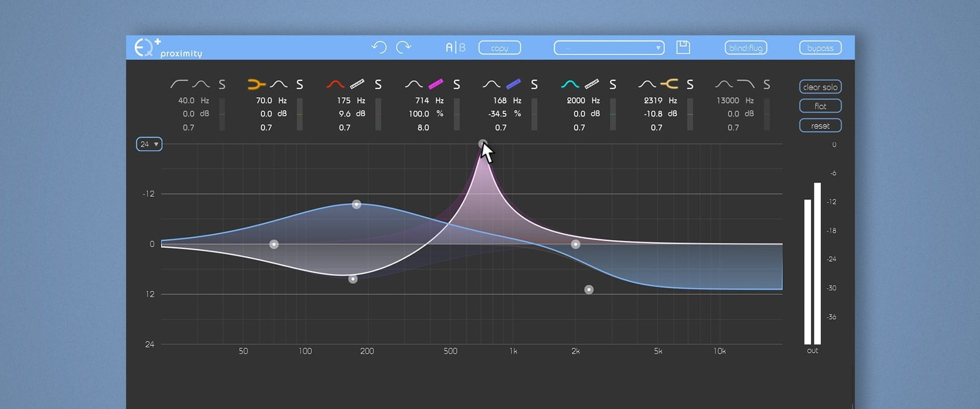Click the high-cut filter icon on 13000 Hz band
Screen dimensions: 980x409
(x=745, y=84)
